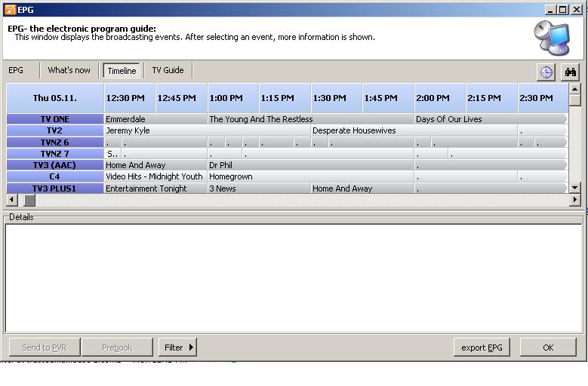
Task: Select Days Of Our Lives event
Action: (491, 119)
